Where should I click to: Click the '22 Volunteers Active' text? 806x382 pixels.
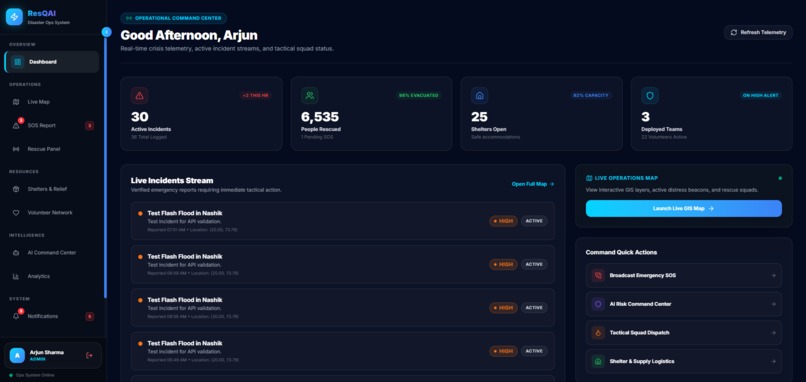664,137
